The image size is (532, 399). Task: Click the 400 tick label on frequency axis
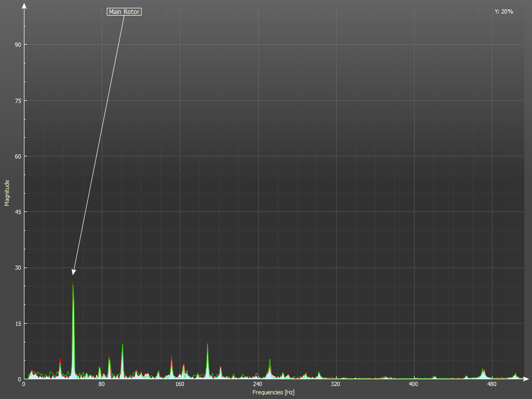[x=414, y=384]
